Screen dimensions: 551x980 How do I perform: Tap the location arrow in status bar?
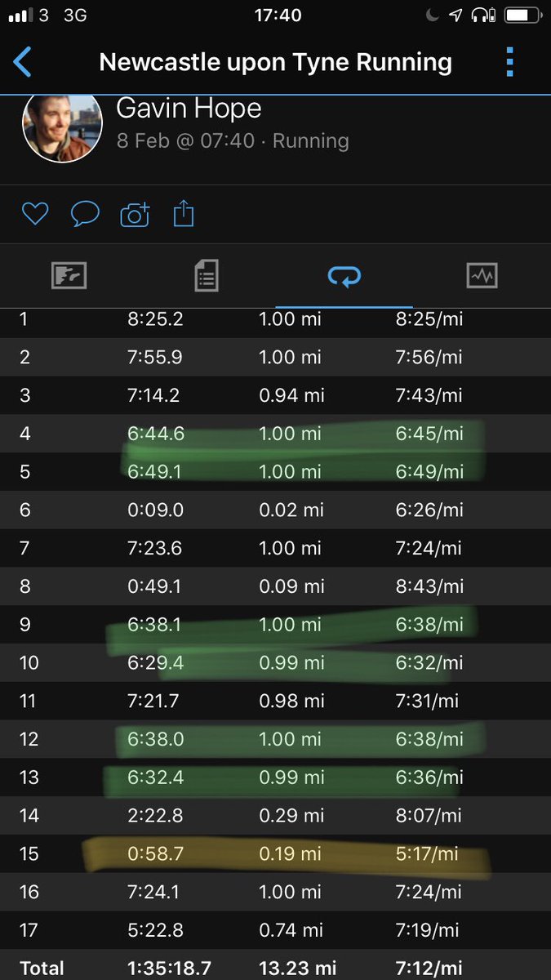tap(456, 15)
